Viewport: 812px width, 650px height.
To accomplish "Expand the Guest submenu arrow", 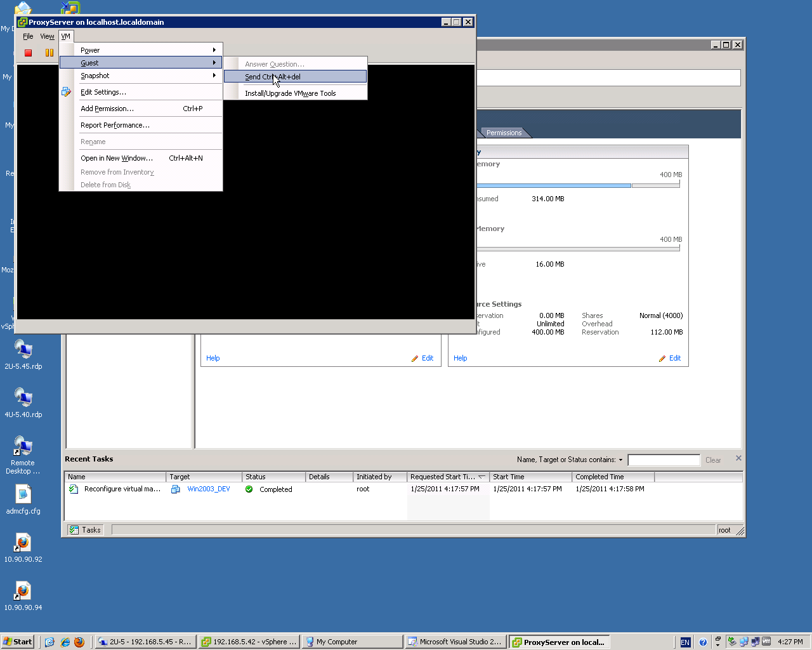I will click(x=214, y=63).
